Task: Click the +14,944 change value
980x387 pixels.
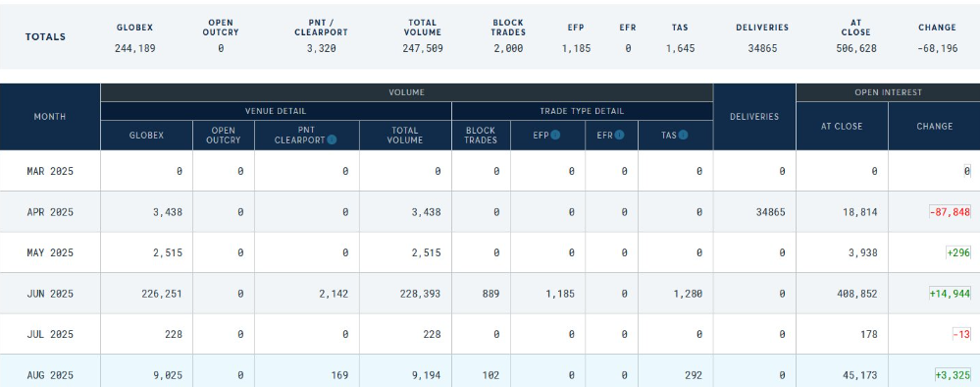Action: point(950,294)
